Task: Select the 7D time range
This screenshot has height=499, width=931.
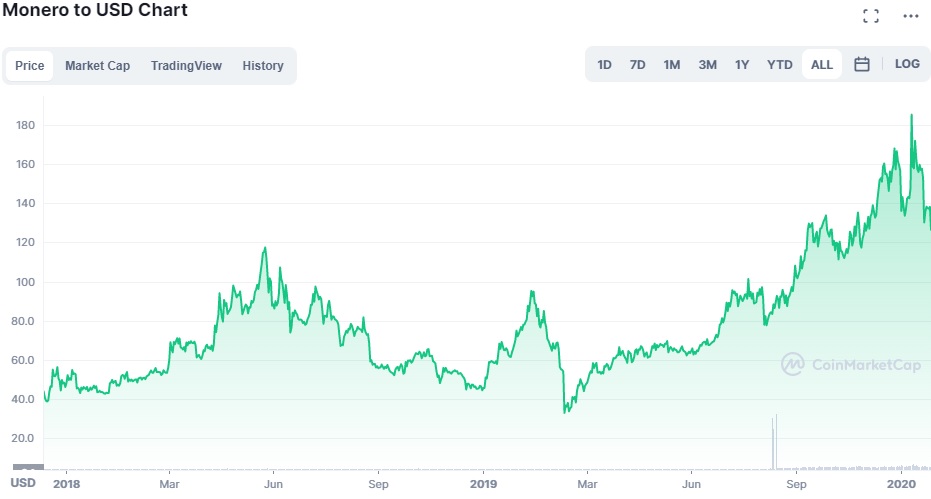Action: (637, 65)
